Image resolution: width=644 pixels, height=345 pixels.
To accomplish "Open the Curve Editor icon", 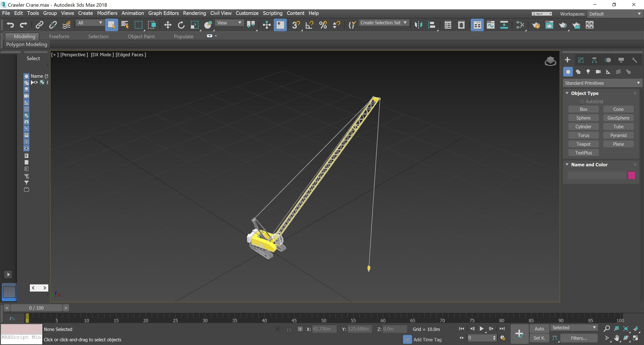I will (x=491, y=25).
